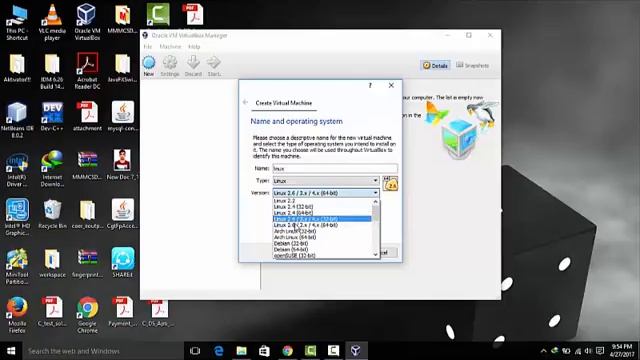The width and height of the screenshot is (640, 360).
Task: Open NetBeans IDE 8.0.2 desktop icon
Action: tap(17, 120)
